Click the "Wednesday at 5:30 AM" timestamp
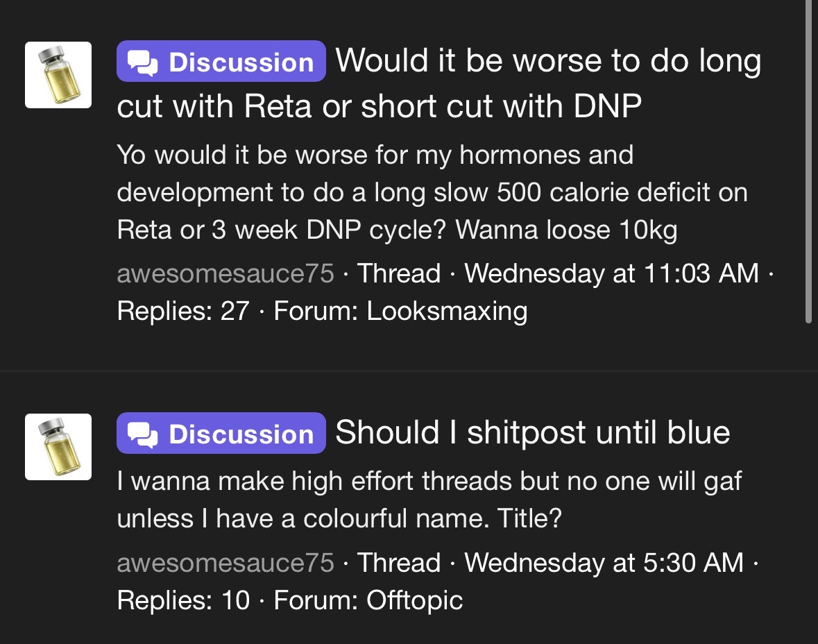This screenshot has width=818, height=644. 604,562
